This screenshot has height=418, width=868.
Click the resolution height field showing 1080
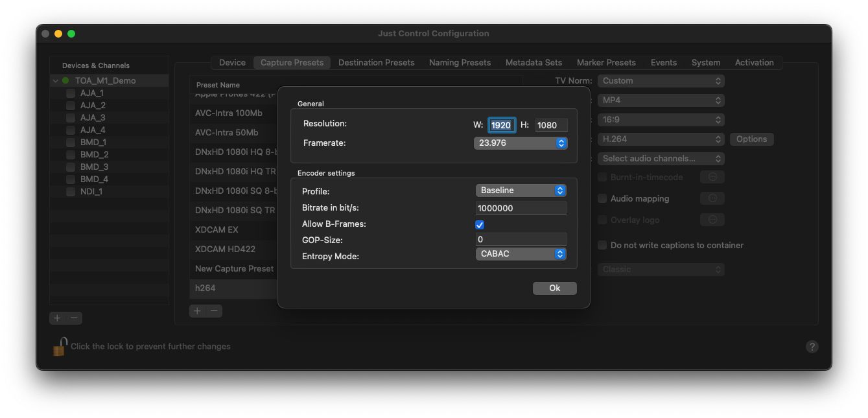point(551,125)
